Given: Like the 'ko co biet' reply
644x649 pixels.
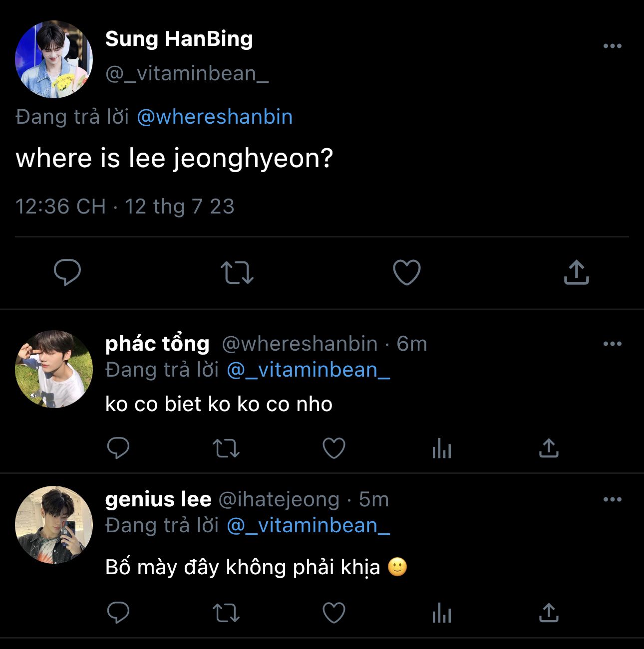Looking at the screenshot, I should click(x=334, y=448).
